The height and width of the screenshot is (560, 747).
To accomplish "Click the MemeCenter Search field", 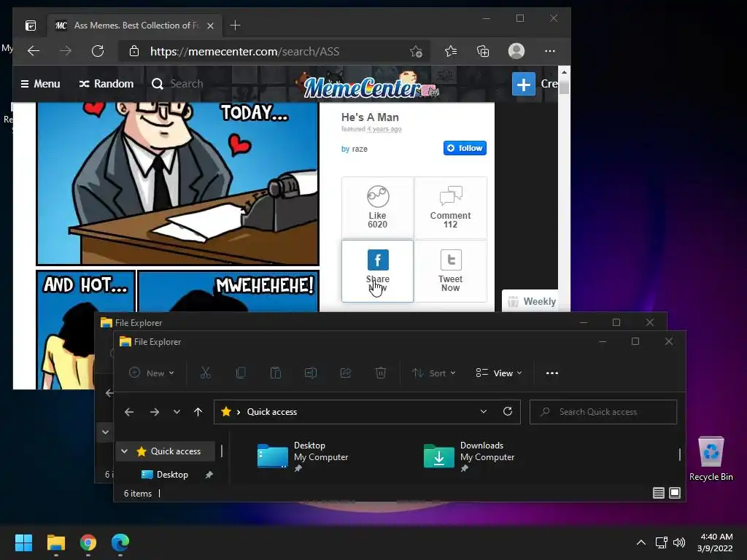I will click(186, 84).
